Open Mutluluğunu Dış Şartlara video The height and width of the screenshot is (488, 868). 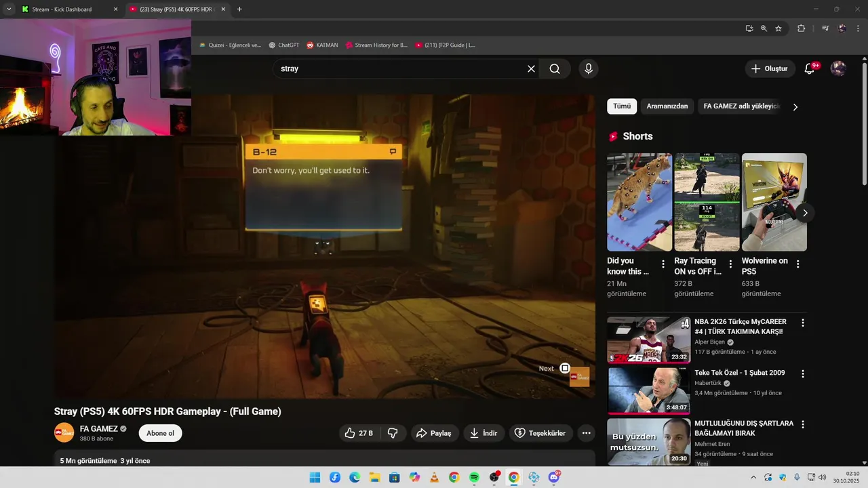click(x=648, y=441)
